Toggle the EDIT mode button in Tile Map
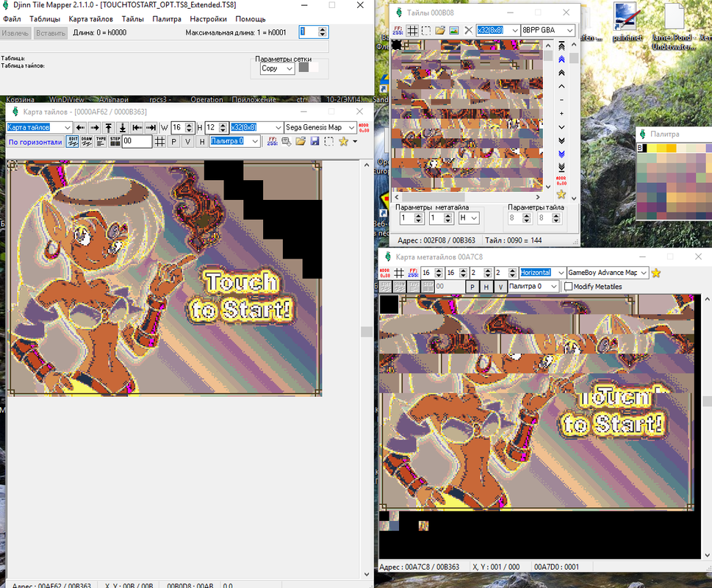This screenshot has width=712, height=588. (x=72, y=142)
